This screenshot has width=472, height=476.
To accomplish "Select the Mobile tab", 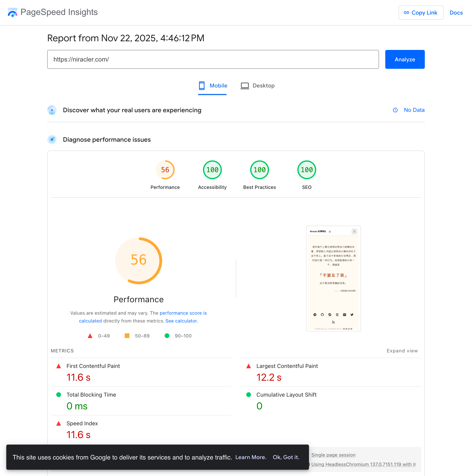I will click(212, 86).
